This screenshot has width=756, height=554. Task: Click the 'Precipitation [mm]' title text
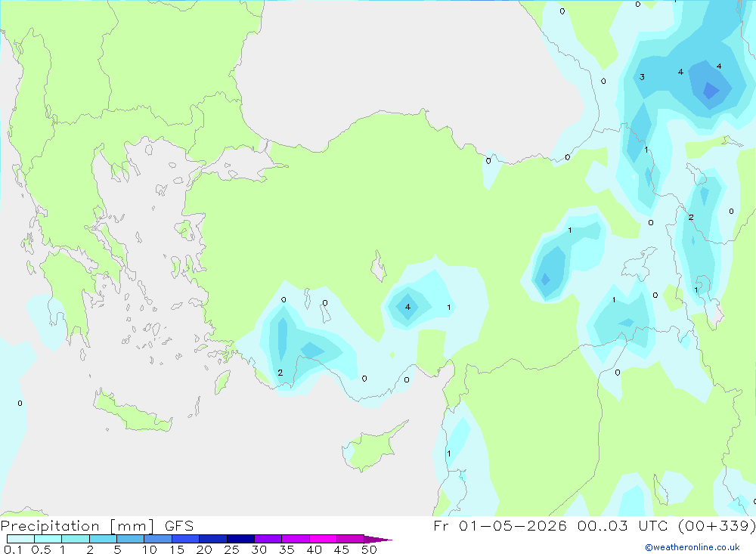pyautogui.click(x=78, y=526)
